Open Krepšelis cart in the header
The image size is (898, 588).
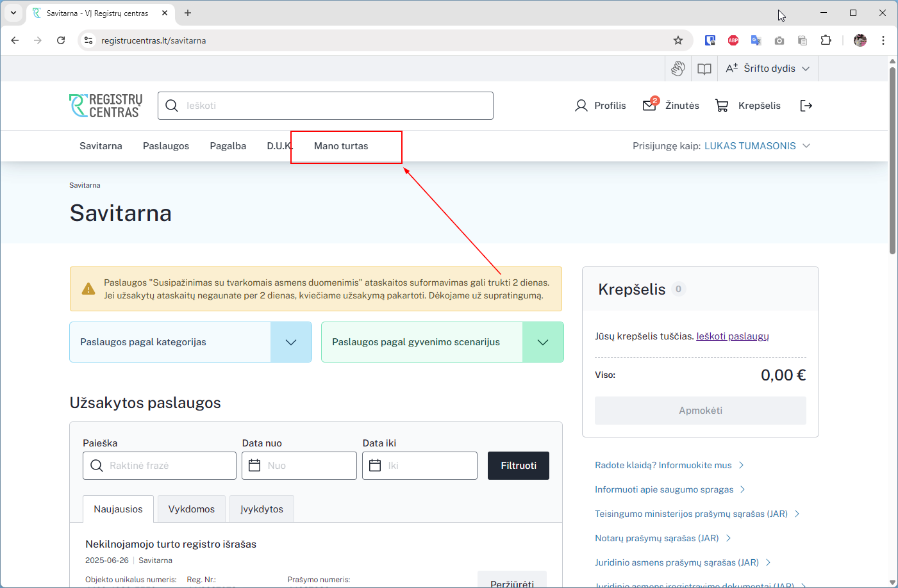748,106
